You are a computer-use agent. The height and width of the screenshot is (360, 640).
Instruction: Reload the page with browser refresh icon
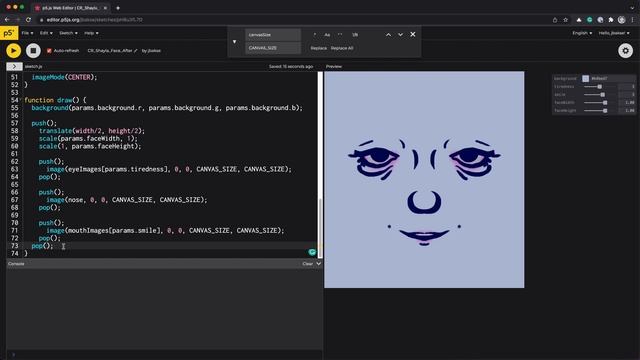click(x=28, y=20)
